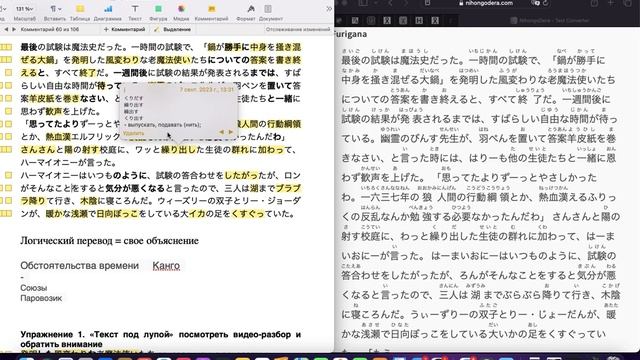
Task: Click the comment marker beside the ぜる大鍋 line
Action: (x=6, y=60)
